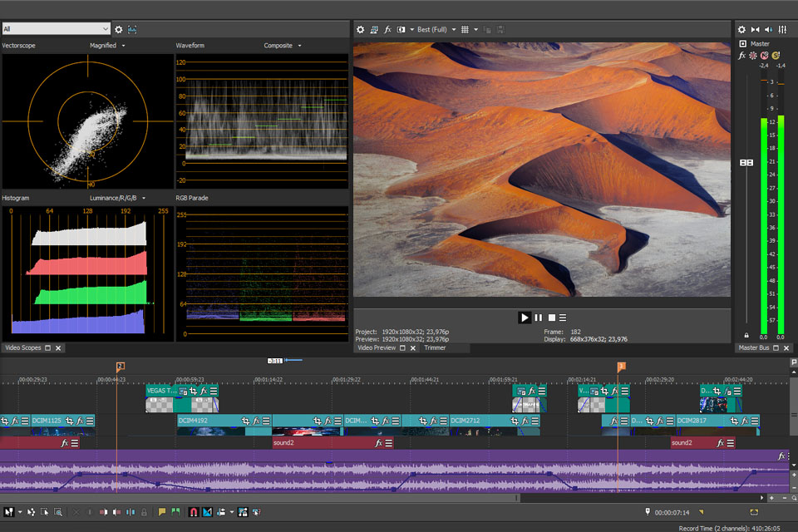Image resolution: width=798 pixels, height=532 pixels.
Task: Play the video preview
Action: [525, 318]
